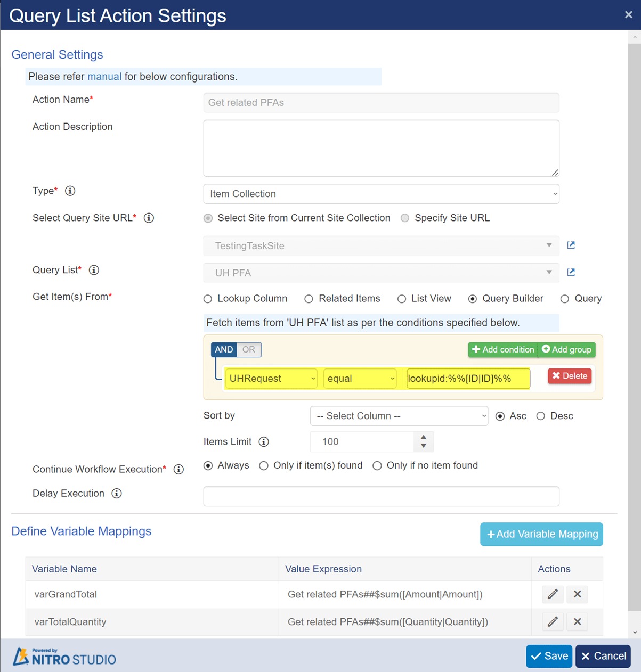Open the info tooltip for Delay Execution
The image size is (641, 672).
click(x=116, y=493)
